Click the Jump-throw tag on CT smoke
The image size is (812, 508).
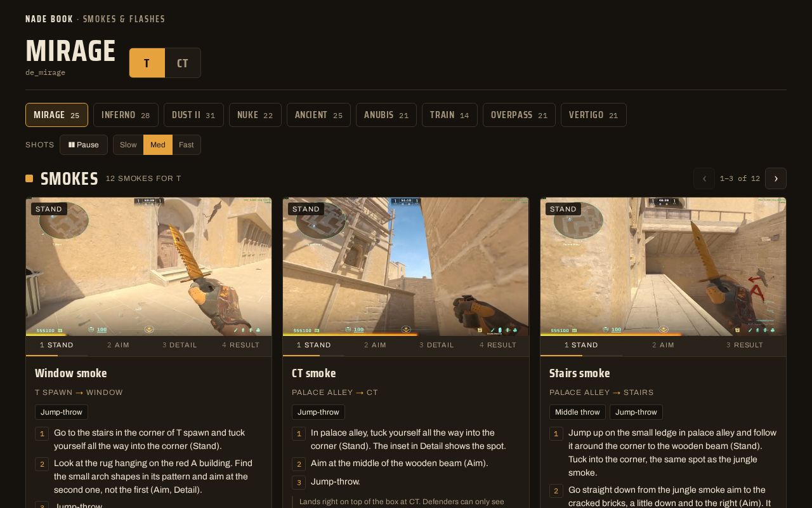pyautogui.click(x=318, y=412)
